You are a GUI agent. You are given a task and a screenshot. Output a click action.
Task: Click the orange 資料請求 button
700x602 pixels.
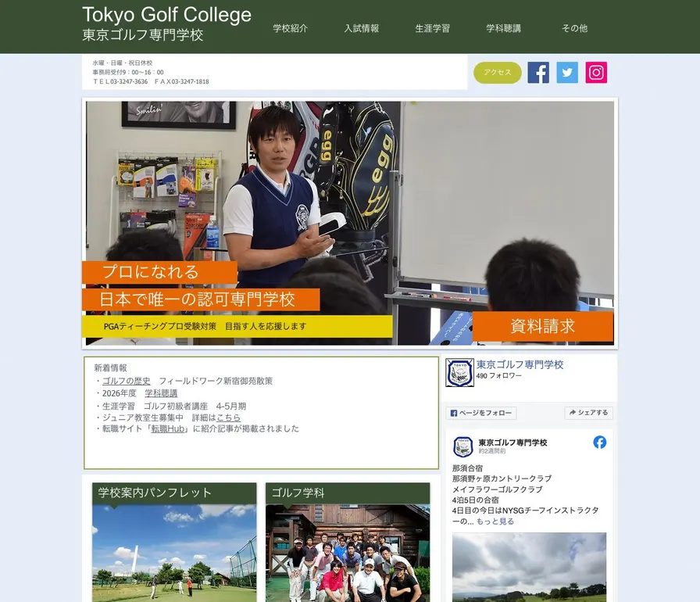(542, 326)
